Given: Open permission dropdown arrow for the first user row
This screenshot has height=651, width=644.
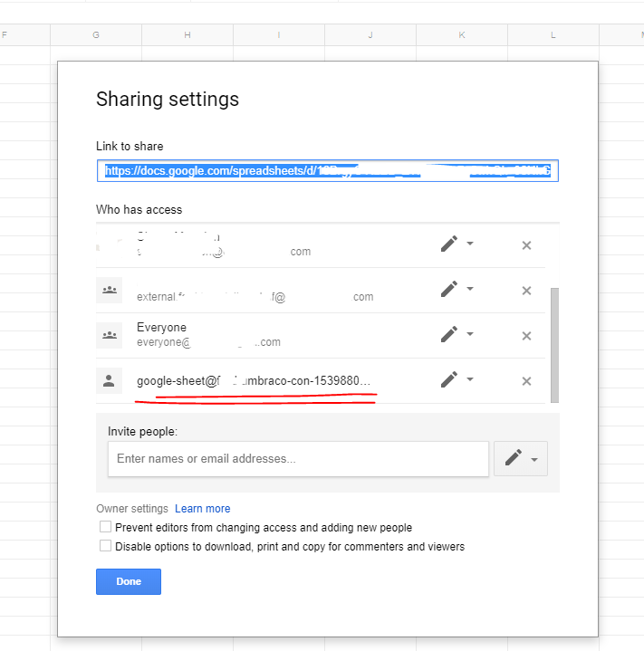Looking at the screenshot, I should [x=469, y=244].
